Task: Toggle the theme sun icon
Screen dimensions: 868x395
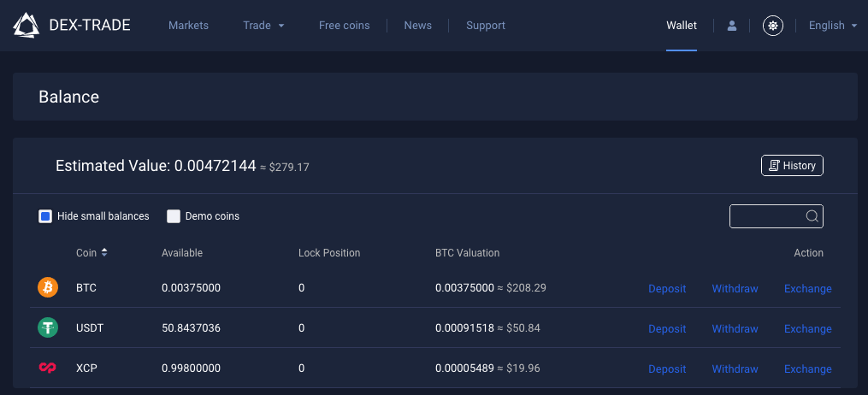Action: (773, 26)
